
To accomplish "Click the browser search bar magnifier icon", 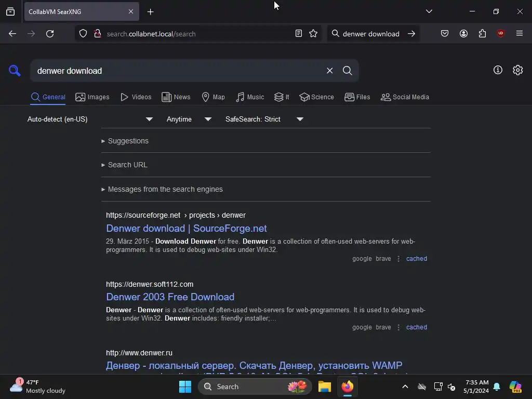I will (335, 33).
